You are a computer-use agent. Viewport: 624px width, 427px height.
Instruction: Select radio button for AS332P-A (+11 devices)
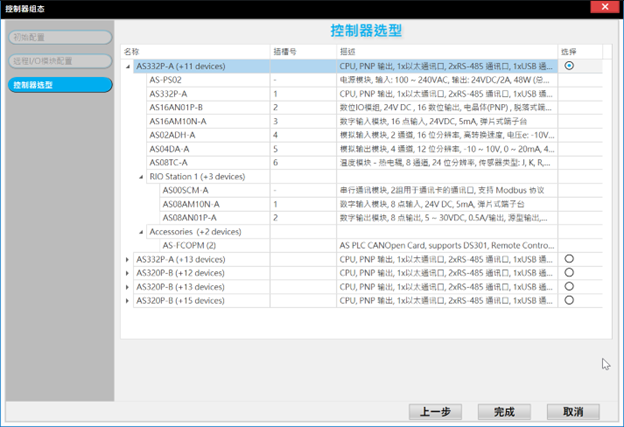click(x=569, y=66)
